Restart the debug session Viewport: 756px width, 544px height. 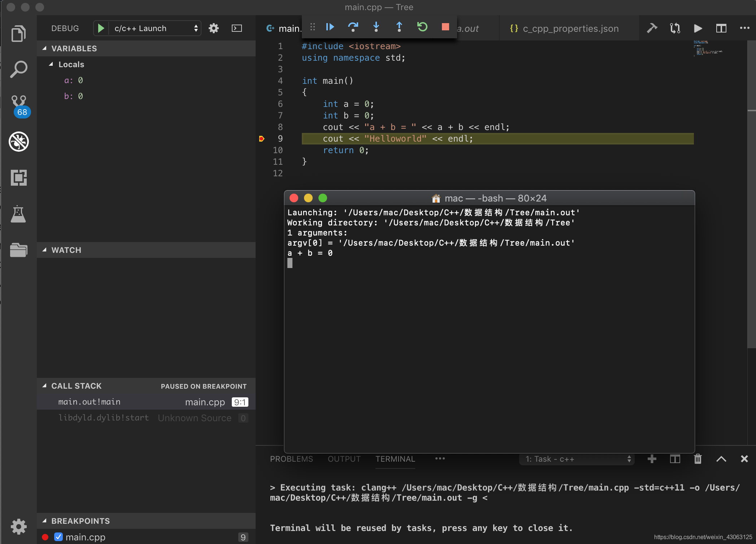[x=422, y=27]
